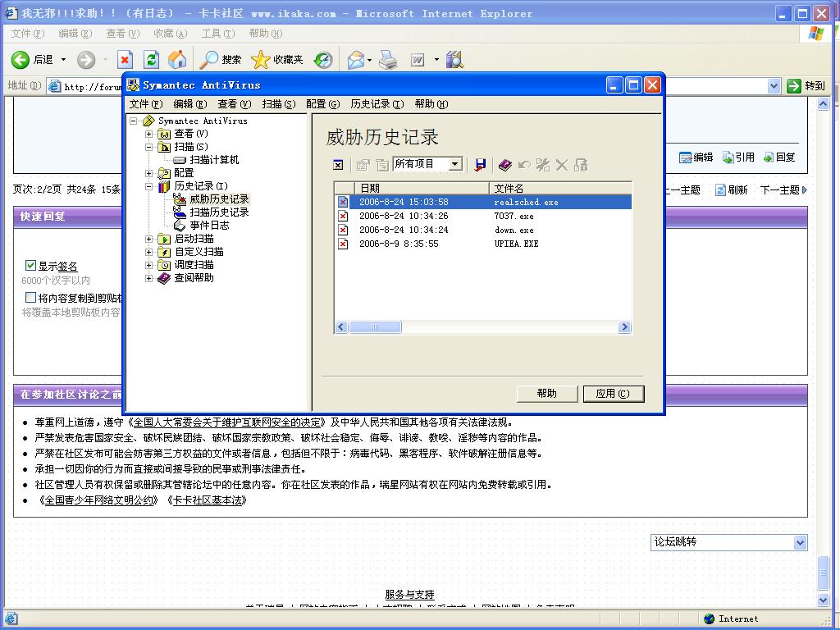Click the threat icon next to 7037.exe
840x630 pixels.
pyautogui.click(x=343, y=216)
